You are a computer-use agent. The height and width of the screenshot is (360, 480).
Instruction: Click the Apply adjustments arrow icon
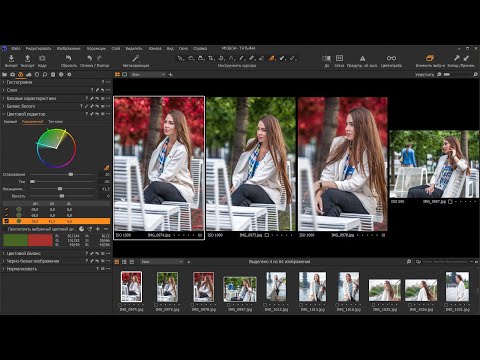pyautogui.click(x=466, y=58)
